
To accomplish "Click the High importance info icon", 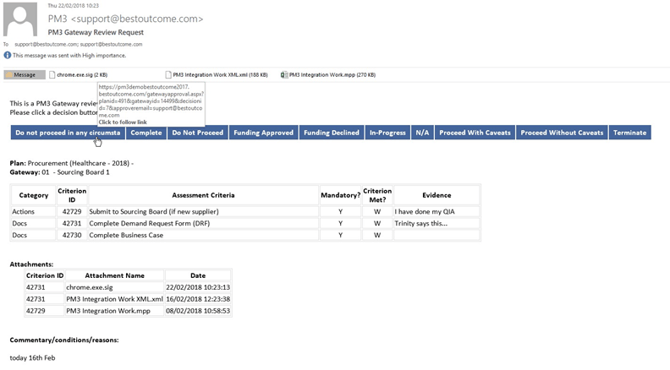I will pyautogui.click(x=7, y=55).
